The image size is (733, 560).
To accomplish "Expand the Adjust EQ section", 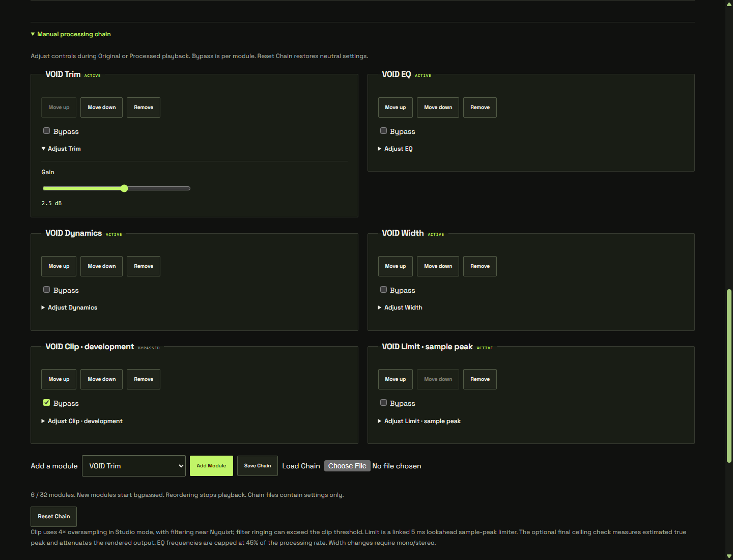I will coord(396,149).
